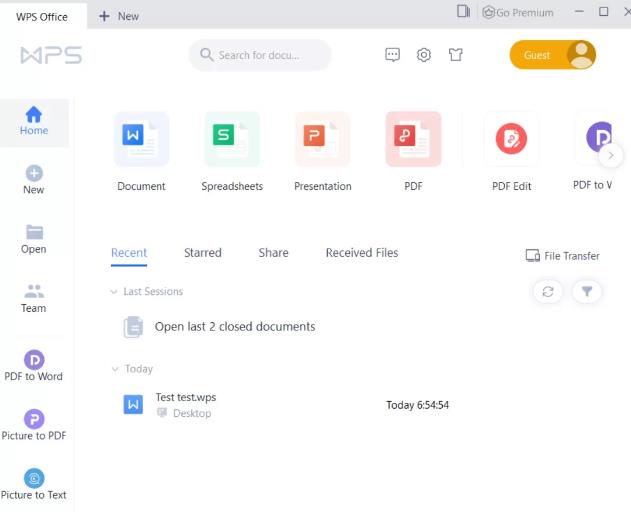The image size is (631, 512).
Task: Create a new Document
Action: [x=141, y=152]
